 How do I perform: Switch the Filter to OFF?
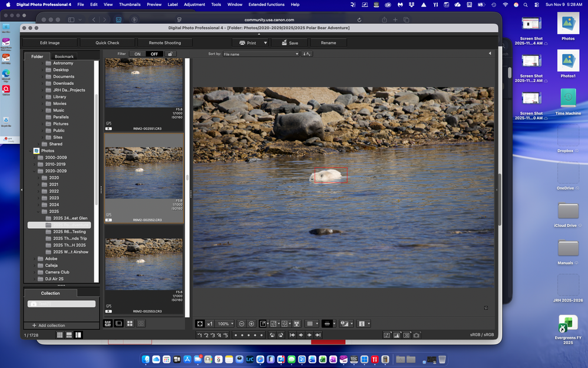[x=154, y=54]
